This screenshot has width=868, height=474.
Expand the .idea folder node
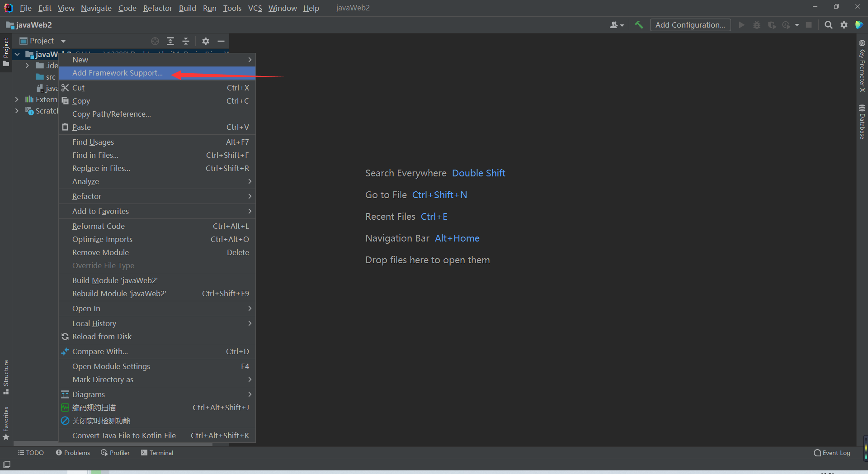27,66
